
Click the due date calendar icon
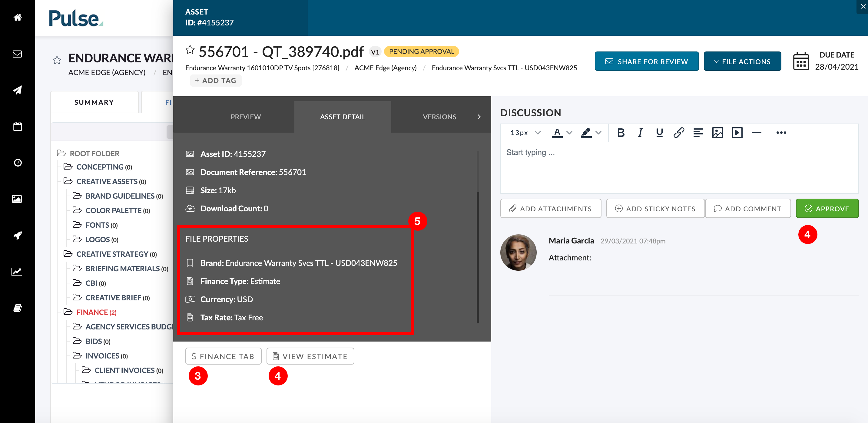[x=801, y=61]
